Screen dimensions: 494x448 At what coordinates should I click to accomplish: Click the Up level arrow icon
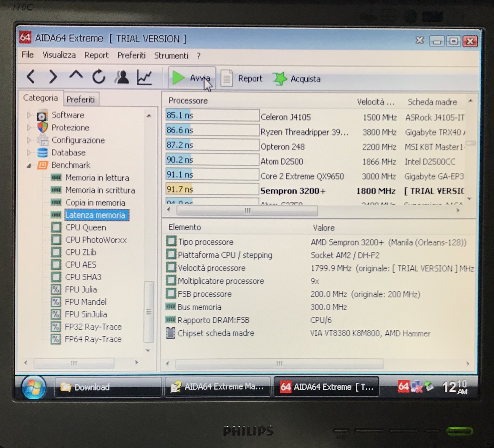[76, 75]
